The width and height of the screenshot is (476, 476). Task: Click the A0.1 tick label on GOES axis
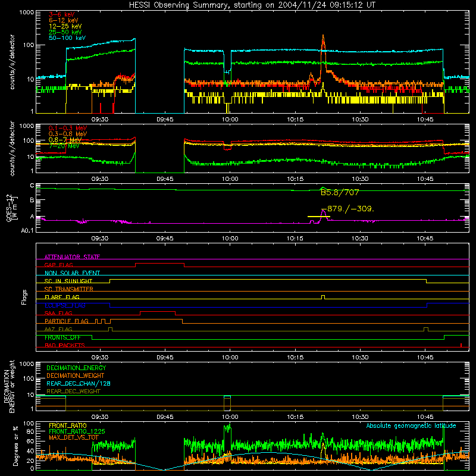pos(27,231)
